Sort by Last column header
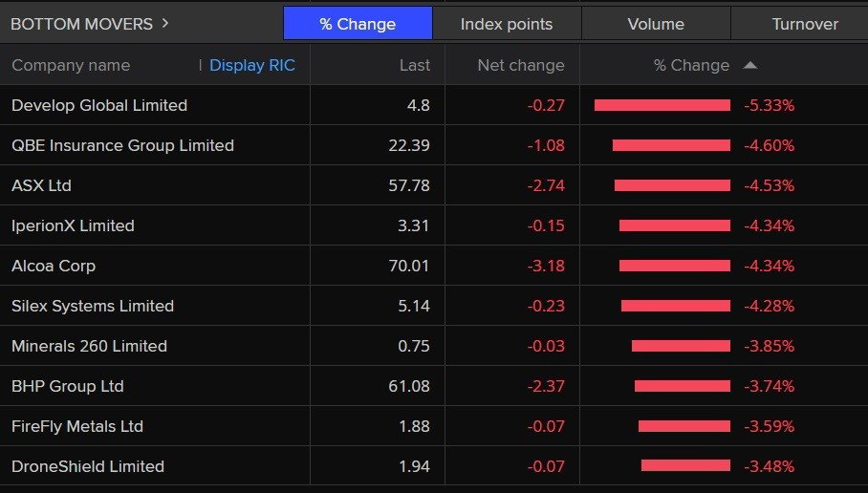 click(x=415, y=65)
